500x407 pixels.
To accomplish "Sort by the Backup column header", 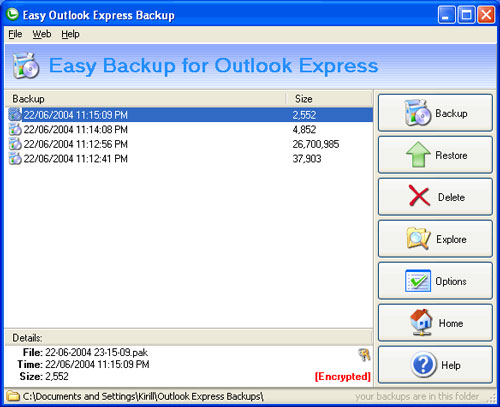I will point(146,99).
